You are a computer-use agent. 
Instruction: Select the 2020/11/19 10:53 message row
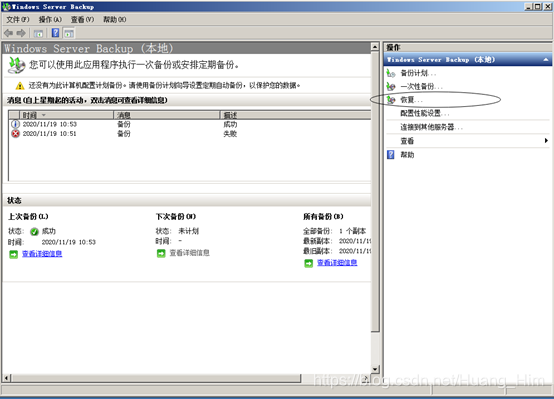[x=190, y=124]
